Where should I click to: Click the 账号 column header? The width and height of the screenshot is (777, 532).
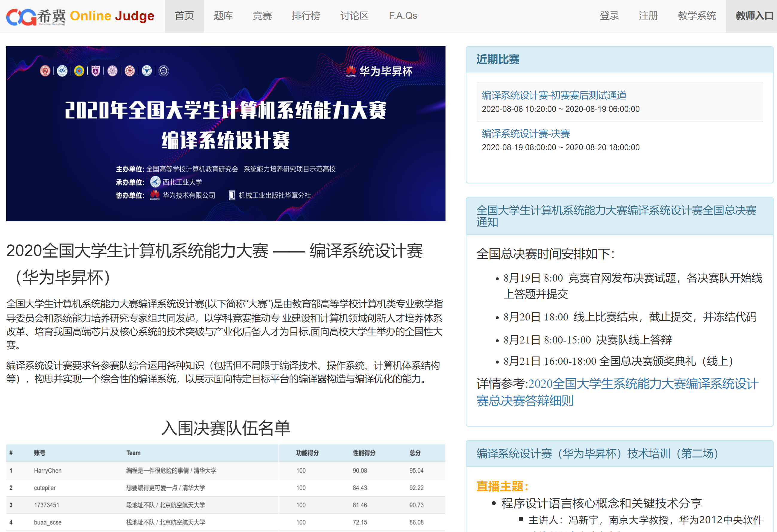tap(40, 453)
